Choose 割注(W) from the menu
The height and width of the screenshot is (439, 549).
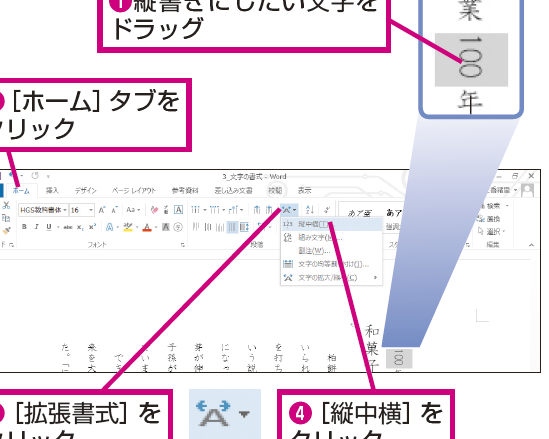(331, 251)
